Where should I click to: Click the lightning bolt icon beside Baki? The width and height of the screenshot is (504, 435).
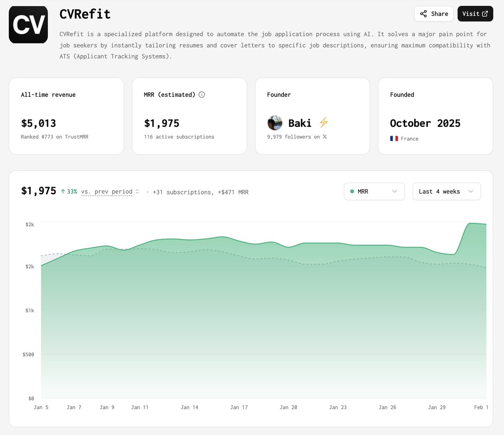click(x=323, y=123)
